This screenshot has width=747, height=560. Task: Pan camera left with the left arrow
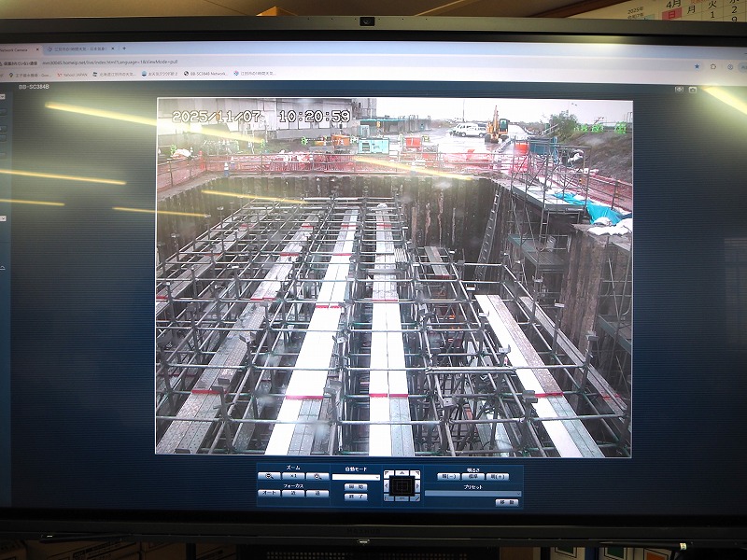click(x=387, y=485)
